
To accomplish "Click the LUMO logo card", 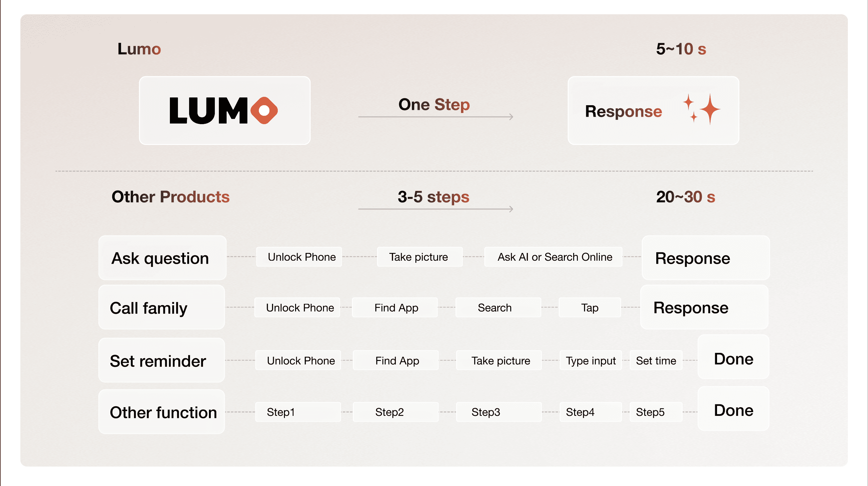I will (x=224, y=110).
